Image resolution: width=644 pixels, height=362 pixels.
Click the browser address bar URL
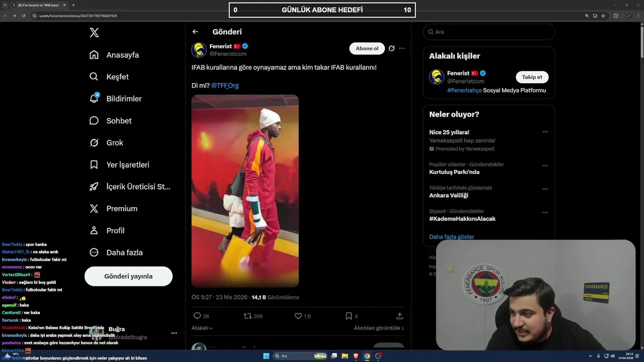point(78,16)
